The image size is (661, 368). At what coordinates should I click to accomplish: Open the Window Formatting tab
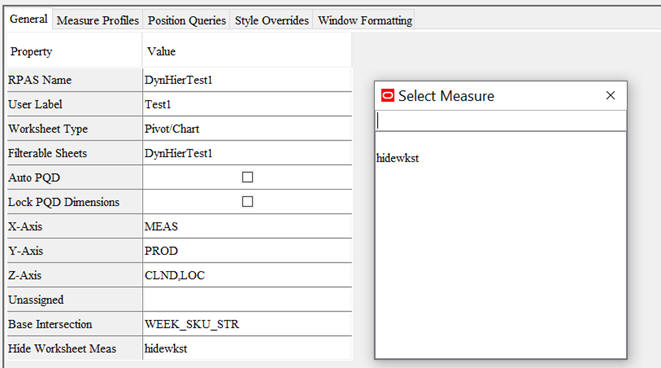[x=365, y=20]
